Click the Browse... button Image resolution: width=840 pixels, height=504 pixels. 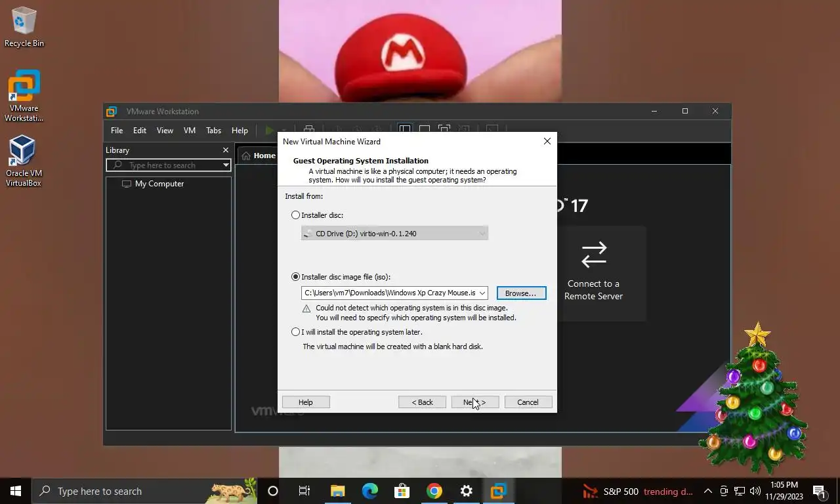(x=521, y=293)
